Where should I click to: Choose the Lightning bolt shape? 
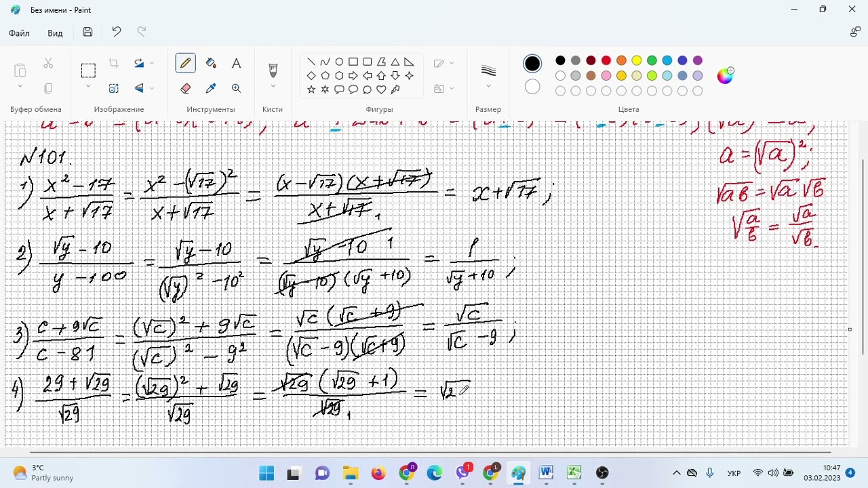[395, 89]
